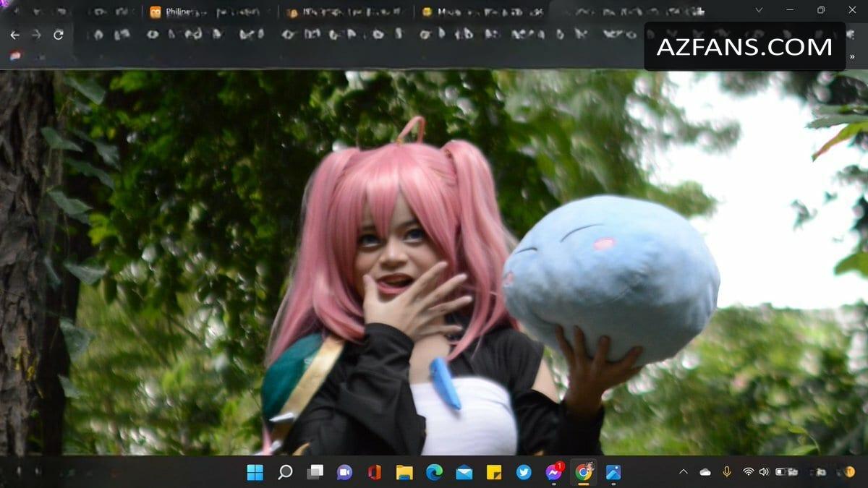Open Messenger with the unread badge
Screen dimensions: 868x488
click(x=554, y=471)
